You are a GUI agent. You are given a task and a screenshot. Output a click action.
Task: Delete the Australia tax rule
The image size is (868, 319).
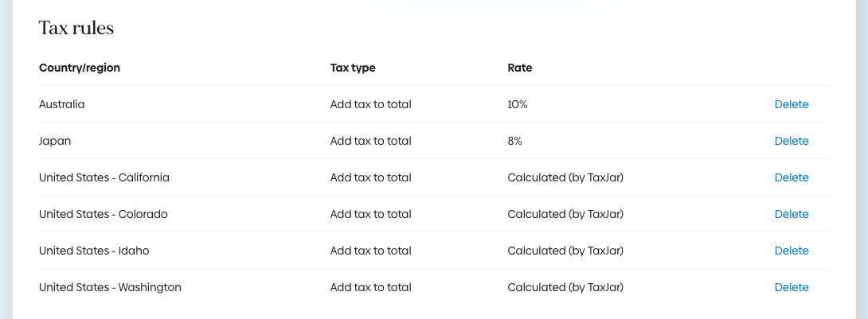coord(791,104)
